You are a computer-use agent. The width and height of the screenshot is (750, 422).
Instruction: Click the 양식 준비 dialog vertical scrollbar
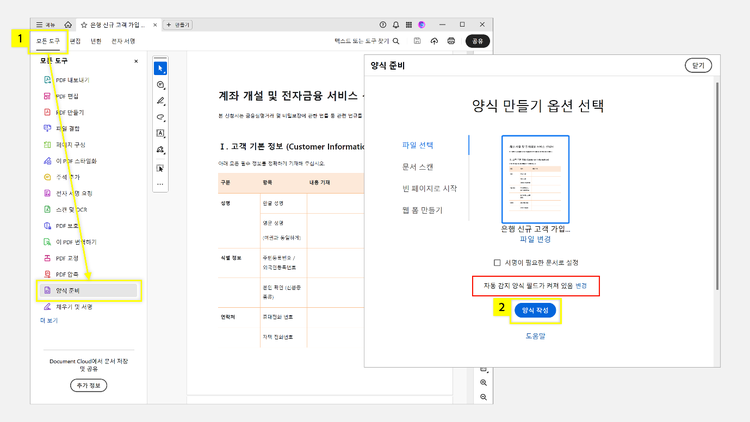click(717, 186)
